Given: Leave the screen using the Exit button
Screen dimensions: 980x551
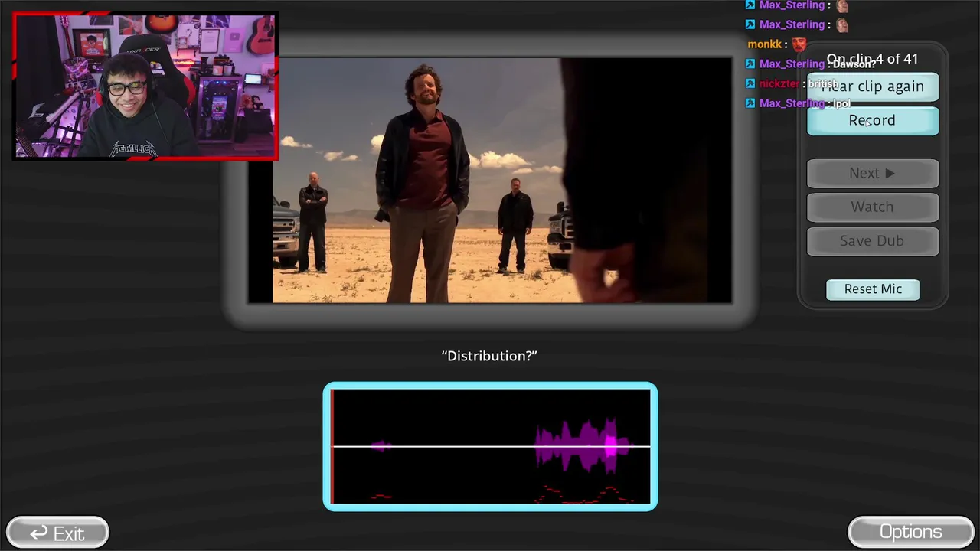Looking at the screenshot, I should click(57, 533).
